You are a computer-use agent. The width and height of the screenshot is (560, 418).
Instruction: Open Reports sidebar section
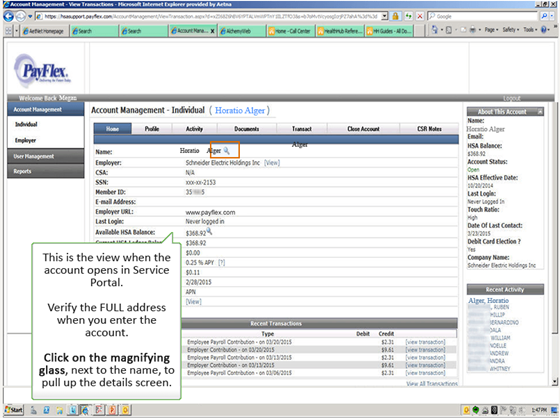(x=46, y=171)
